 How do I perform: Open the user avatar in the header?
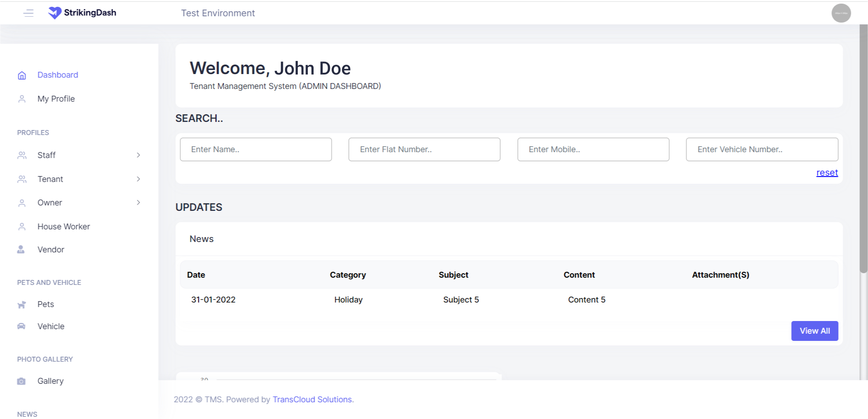(840, 13)
